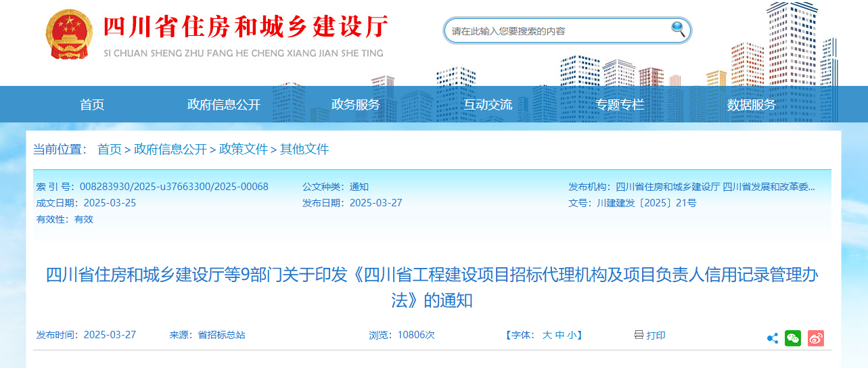Open the 政府信息公开 navigation tab
Screen dimensions: 868x368
[x=224, y=105]
